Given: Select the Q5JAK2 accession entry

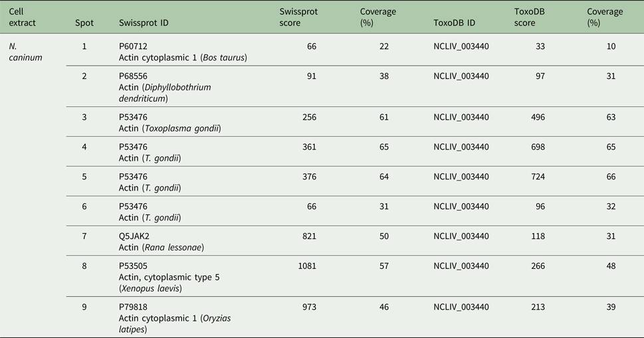Looking at the screenshot, I should 134,237.
